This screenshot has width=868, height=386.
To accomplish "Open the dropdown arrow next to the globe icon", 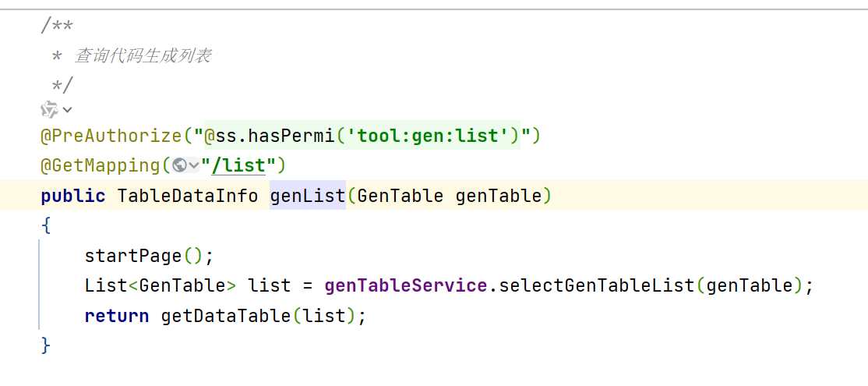I will [x=194, y=165].
